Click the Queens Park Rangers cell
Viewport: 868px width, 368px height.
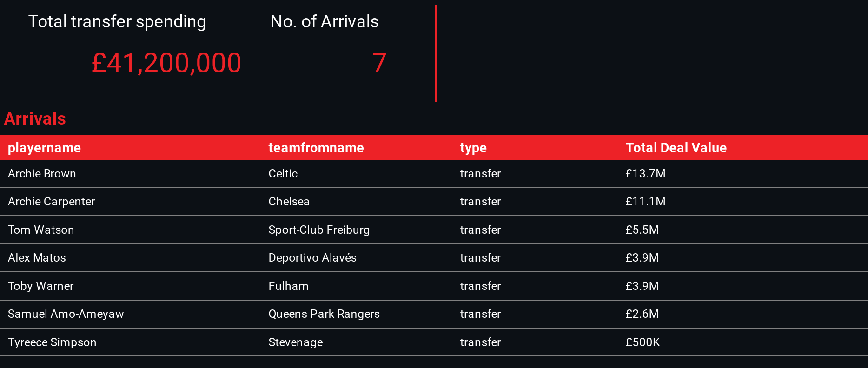point(324,314)
